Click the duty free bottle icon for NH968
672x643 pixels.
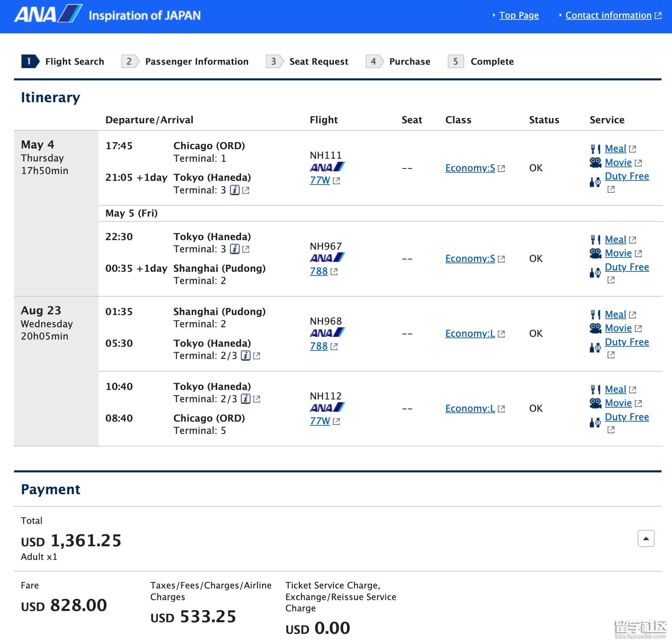click(x=595, y=348)
